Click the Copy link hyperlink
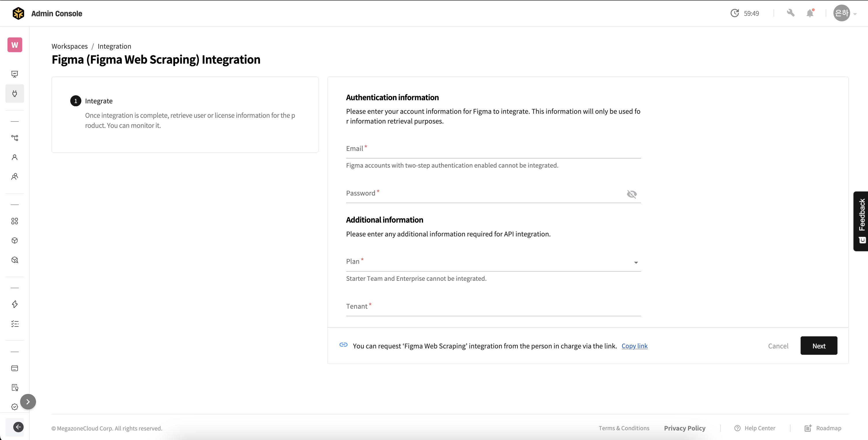The image size is (868, 440). 634,346
